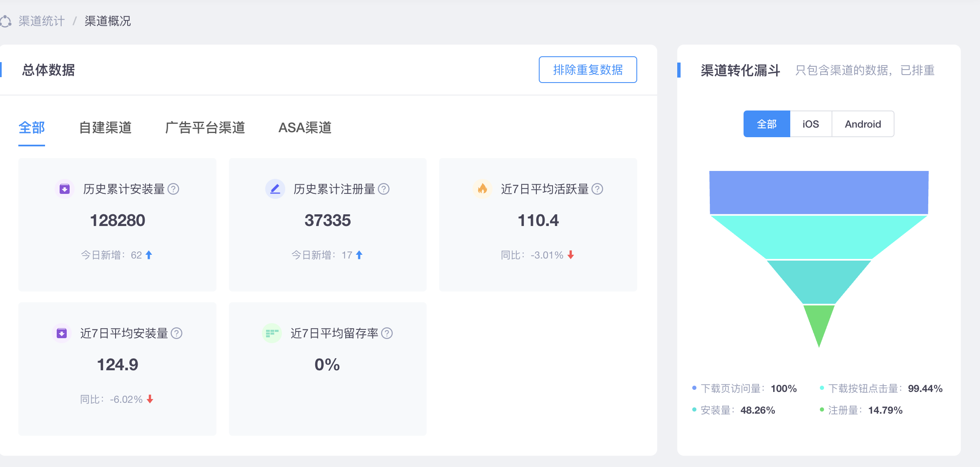Click the value 37335
Viewport: 980px width, 467px height.
click(x=328, y=220)
